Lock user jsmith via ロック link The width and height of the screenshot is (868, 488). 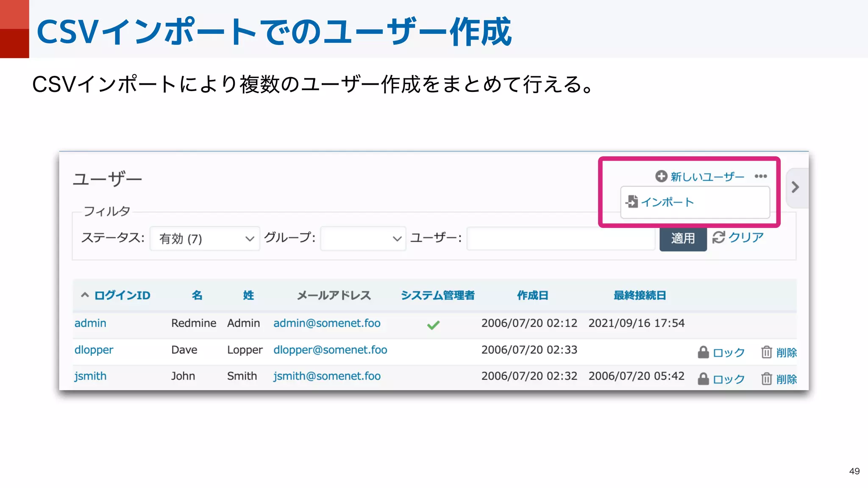tap(729, 379)
